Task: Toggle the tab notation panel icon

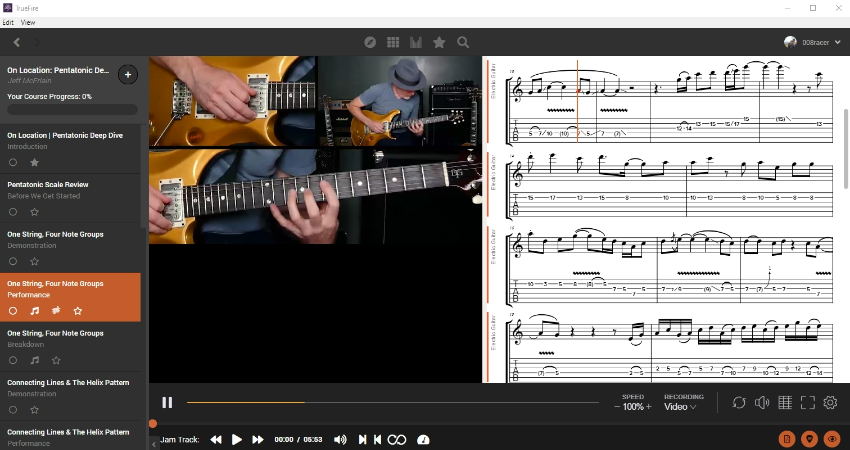Action: (785, 402)
